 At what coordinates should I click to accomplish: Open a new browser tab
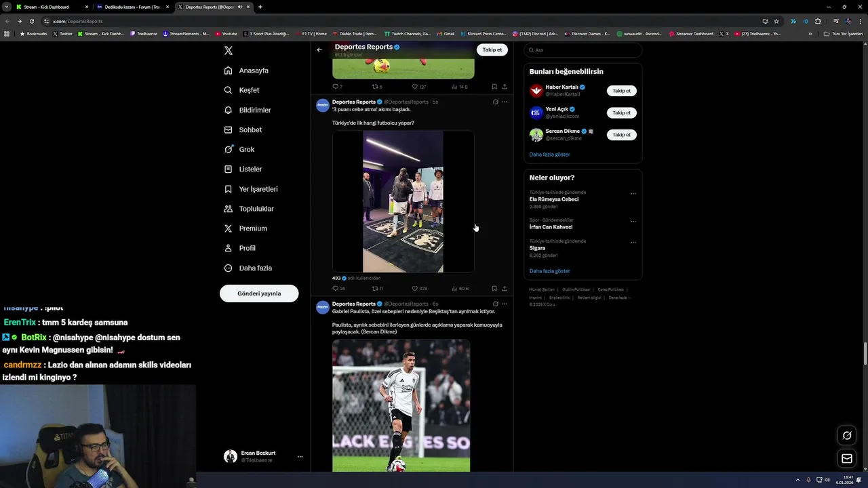tap(260, 7)
